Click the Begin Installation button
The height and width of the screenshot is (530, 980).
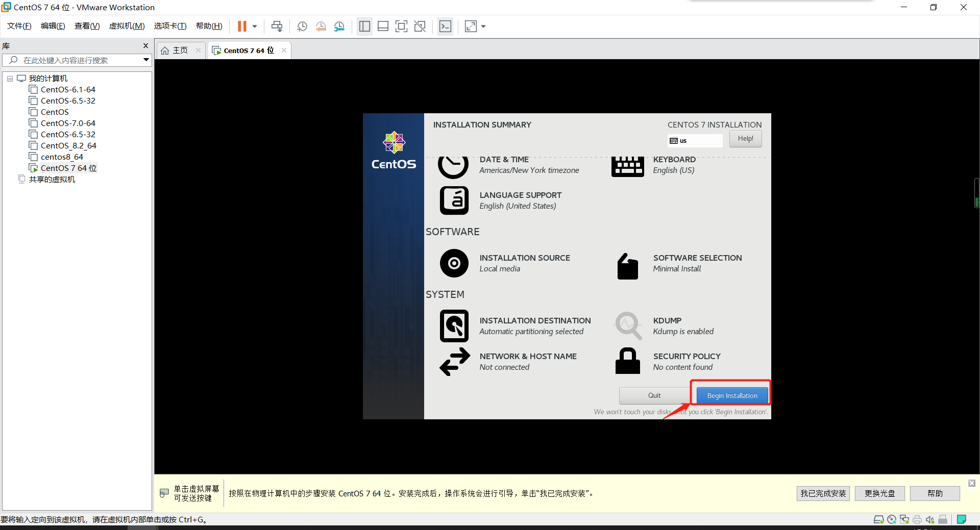[731, 395]
